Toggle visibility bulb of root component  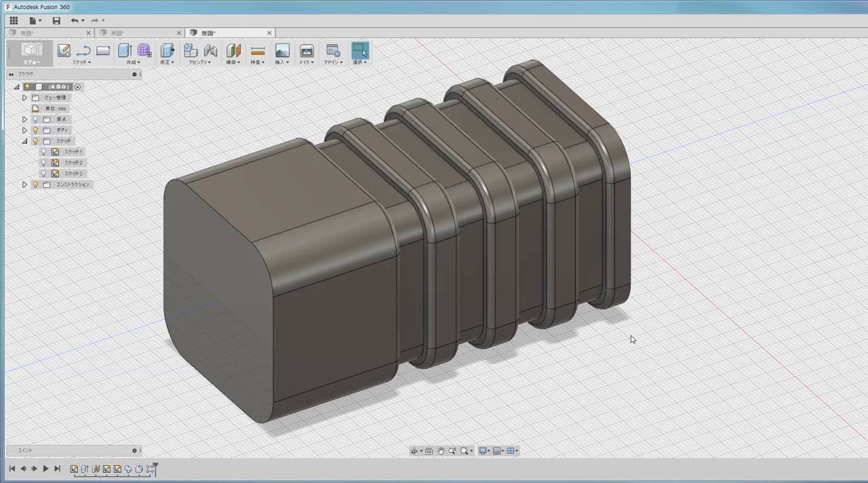[x=27, y=87]
